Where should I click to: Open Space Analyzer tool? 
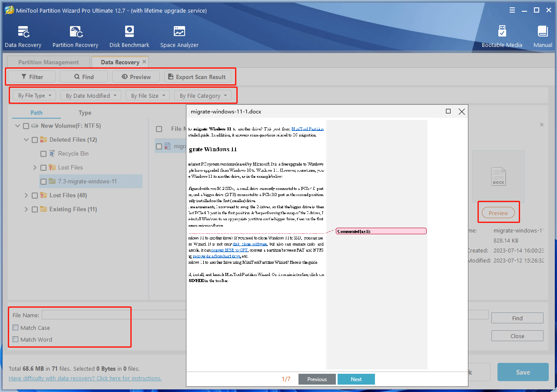(179, 37)
